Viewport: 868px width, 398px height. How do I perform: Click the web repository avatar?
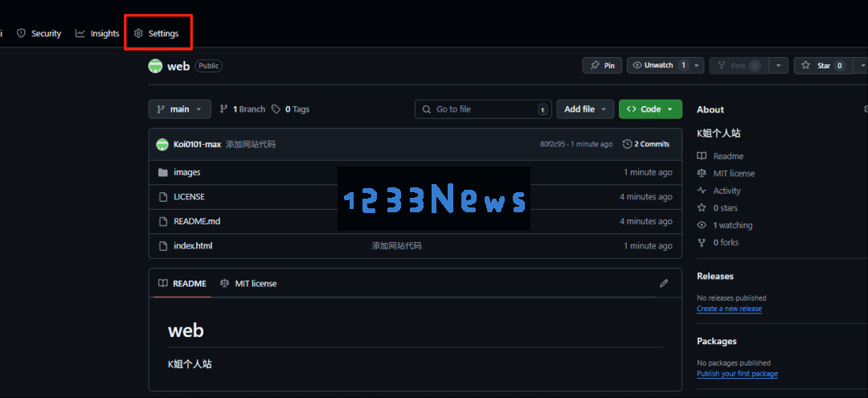[155, 66]
